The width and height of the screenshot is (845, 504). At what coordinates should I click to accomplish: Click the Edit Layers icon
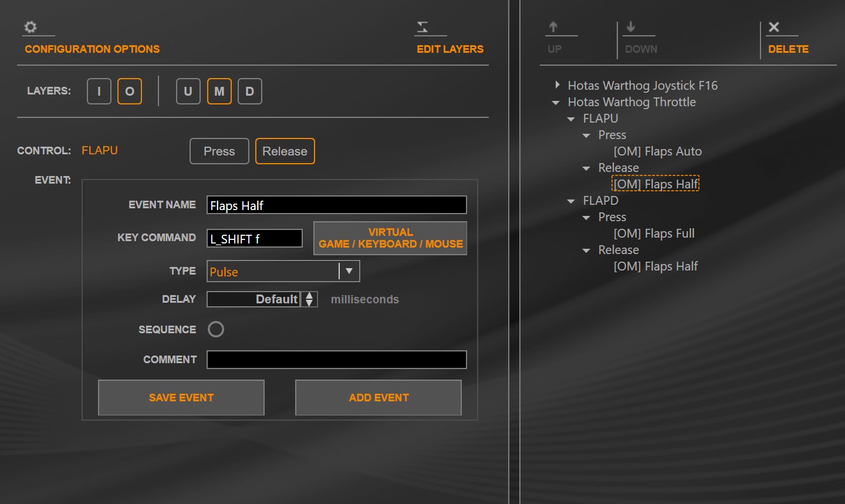[x=422, y=27]
